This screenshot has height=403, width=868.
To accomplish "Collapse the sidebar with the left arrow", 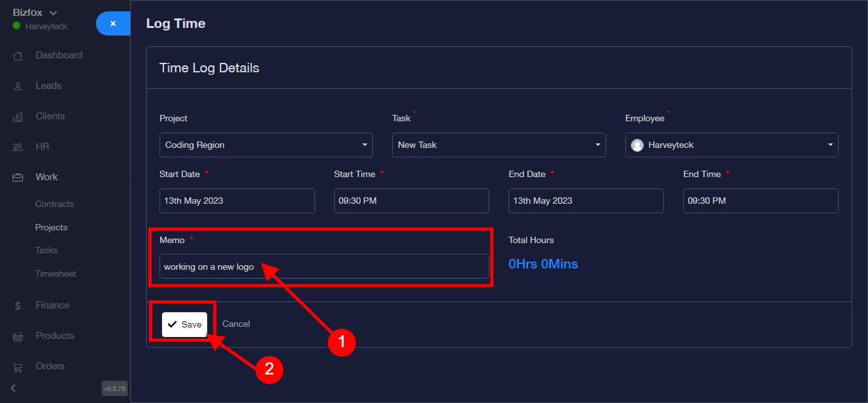I will pos(13,388).
